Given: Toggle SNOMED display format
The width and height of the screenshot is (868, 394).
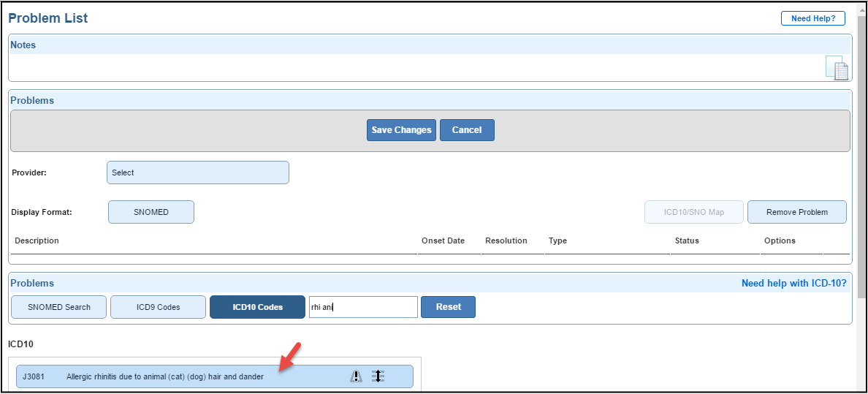Looking at the screenshot, I should pyautogui.click(x=151, y=212).
